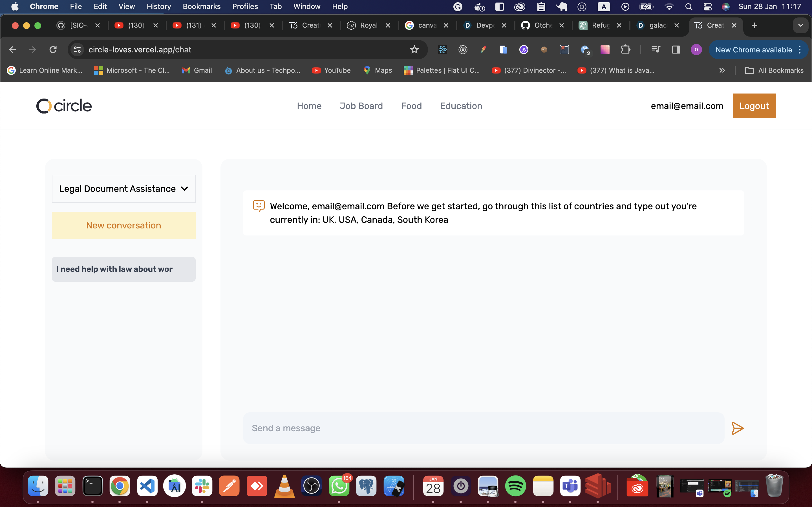This screenshot has height=507, width=812.
Task: Reload the page with the refresh icon
Action: tap(53, 50)
